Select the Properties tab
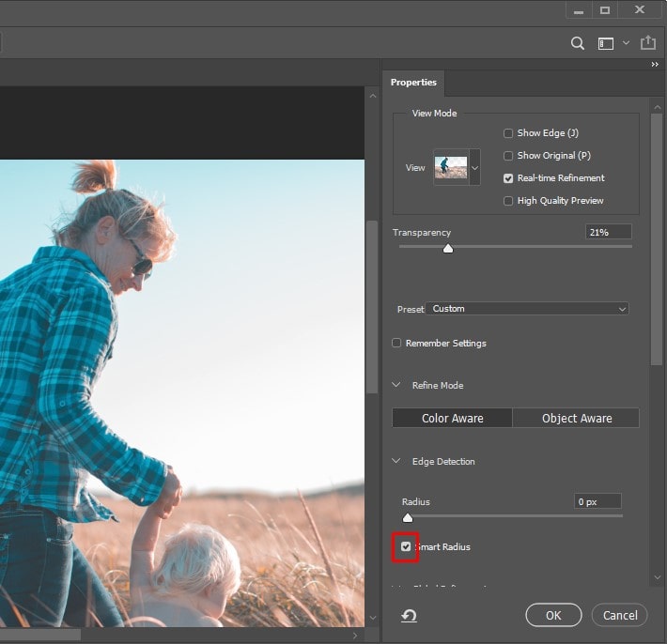Screen dimensions: 667x644 (413, 83)
